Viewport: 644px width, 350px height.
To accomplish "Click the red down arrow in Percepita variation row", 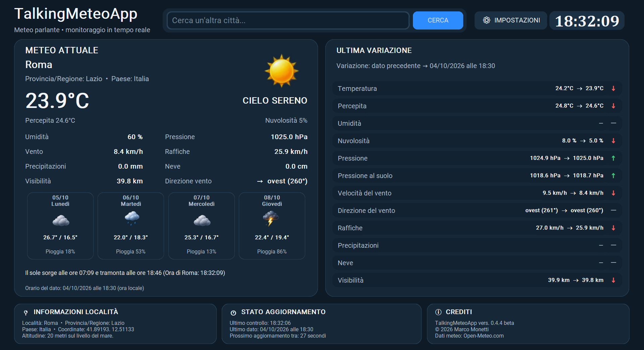I will [613, 106].
